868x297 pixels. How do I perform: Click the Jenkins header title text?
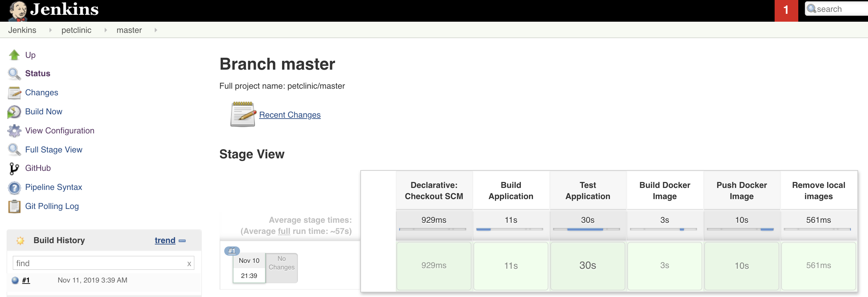click(x=64, y=10)
